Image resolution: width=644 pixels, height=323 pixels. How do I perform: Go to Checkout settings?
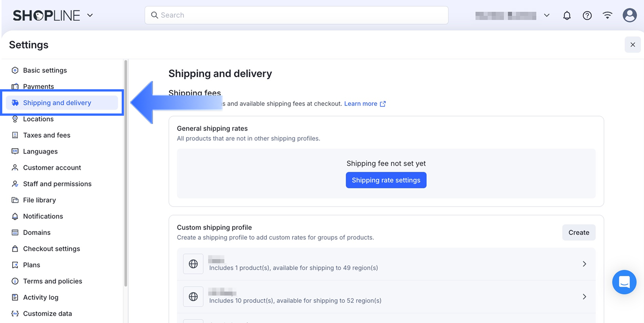(51, 249)
